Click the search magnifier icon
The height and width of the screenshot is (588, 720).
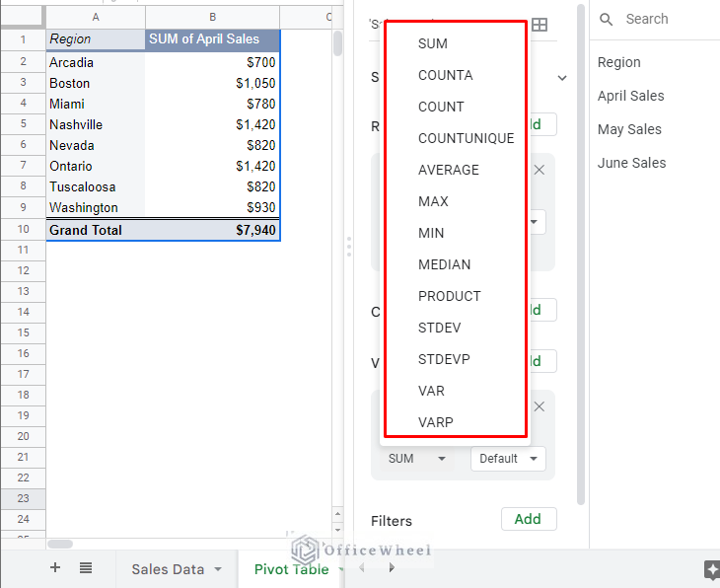[x=607, y=20]
